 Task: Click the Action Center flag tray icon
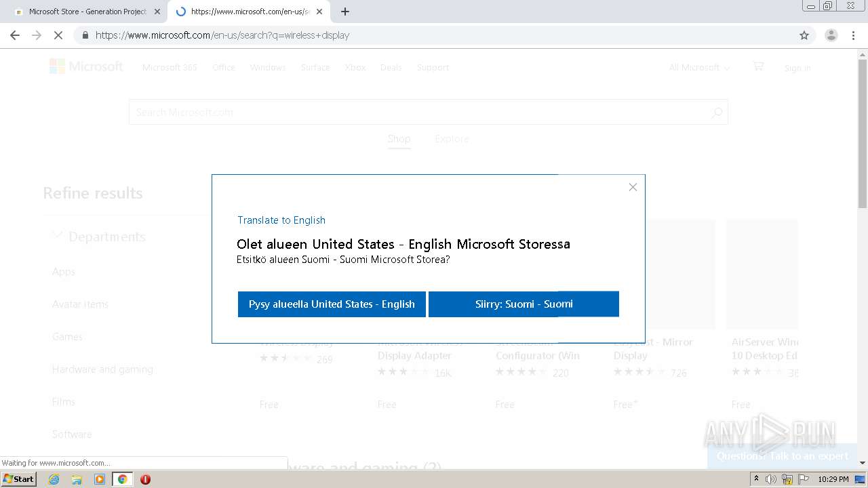click(x=803, y=479)
